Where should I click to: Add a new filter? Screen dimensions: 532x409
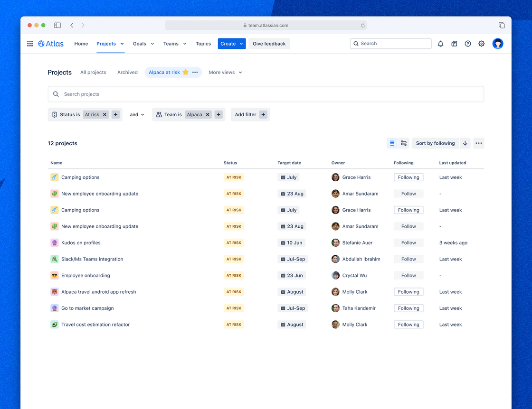(250, 114)
